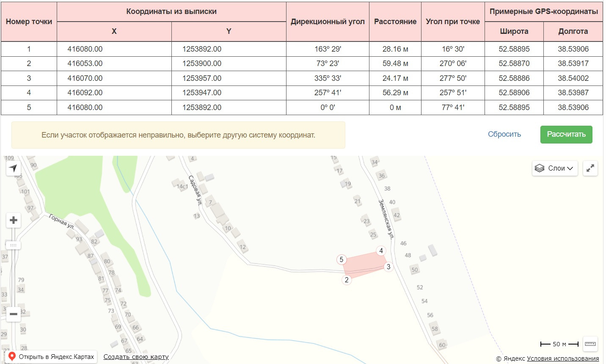Zoom out with the minus map button

click(13, 314)
